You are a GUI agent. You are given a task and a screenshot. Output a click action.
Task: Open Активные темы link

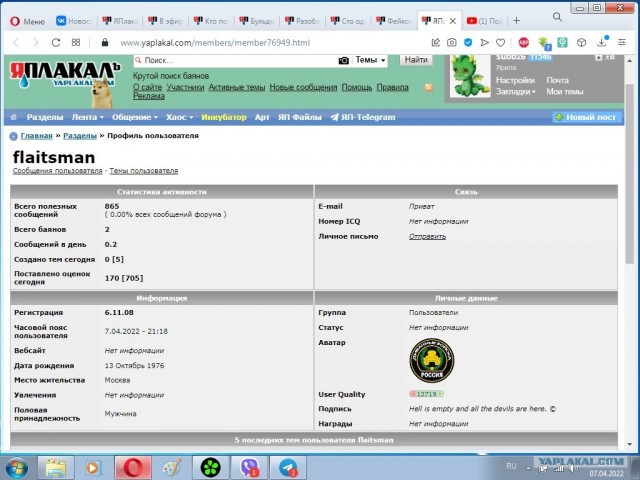tap(237, 87)
